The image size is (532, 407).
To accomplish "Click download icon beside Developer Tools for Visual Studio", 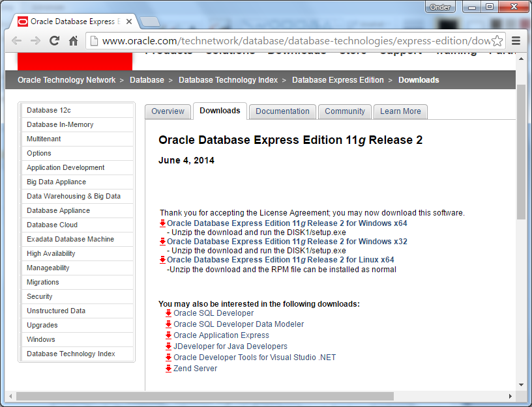I will tap(168, 358).
